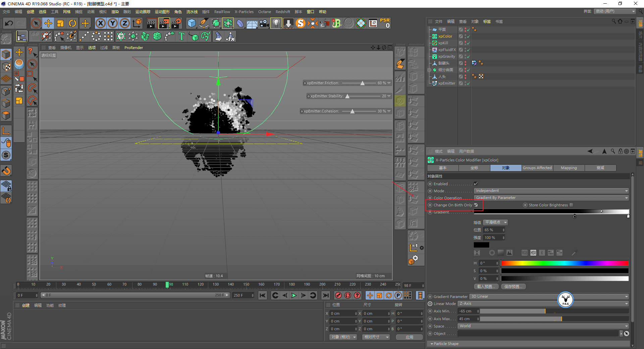The image size is (644, 349).
Task: Jump to start of animation
Action: coord(263,295)
